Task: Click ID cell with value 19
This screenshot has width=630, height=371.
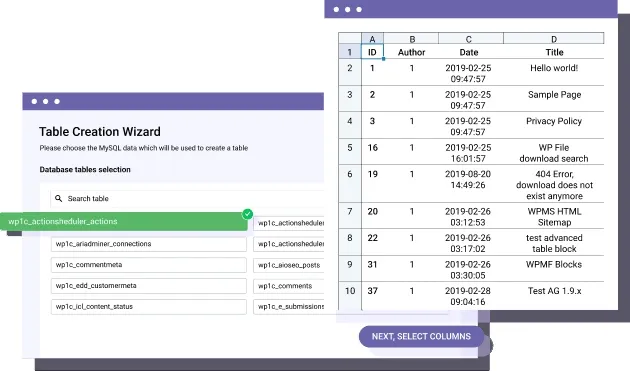Action: pyautogui.click(x=372, y=184)
